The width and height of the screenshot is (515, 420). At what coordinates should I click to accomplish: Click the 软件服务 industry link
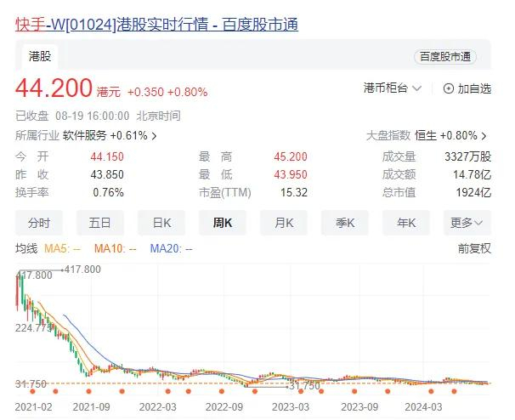click(x=85, y=135)
